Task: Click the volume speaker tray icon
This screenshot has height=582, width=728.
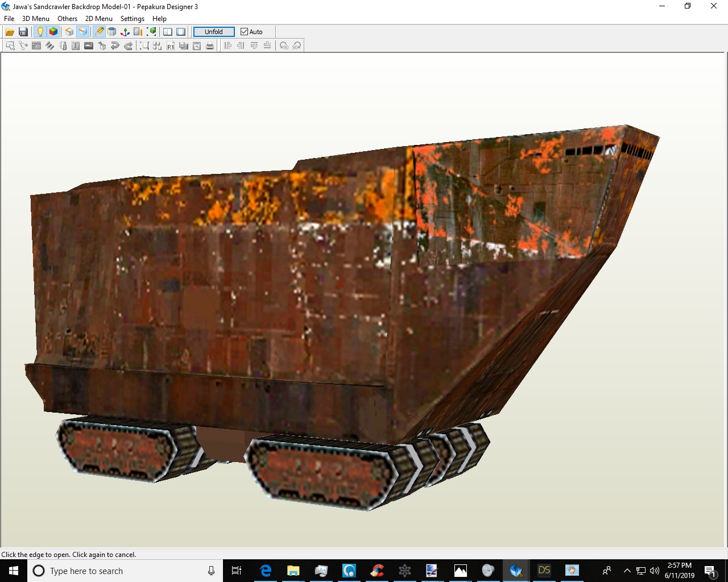Action: (x=655, y=571)
